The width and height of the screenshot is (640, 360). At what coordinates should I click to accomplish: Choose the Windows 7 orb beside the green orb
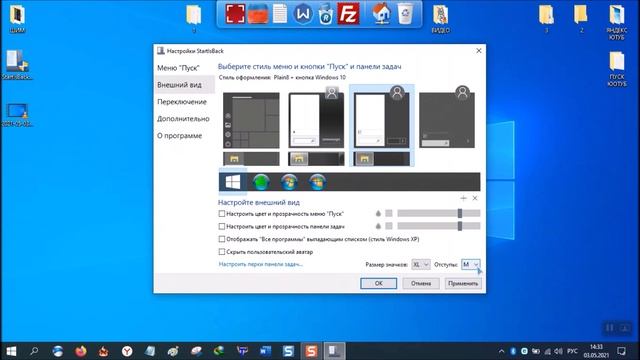point(289,182)
